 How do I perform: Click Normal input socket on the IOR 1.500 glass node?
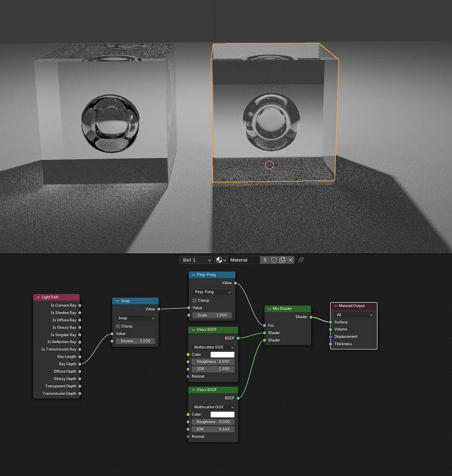coord(188,377)
